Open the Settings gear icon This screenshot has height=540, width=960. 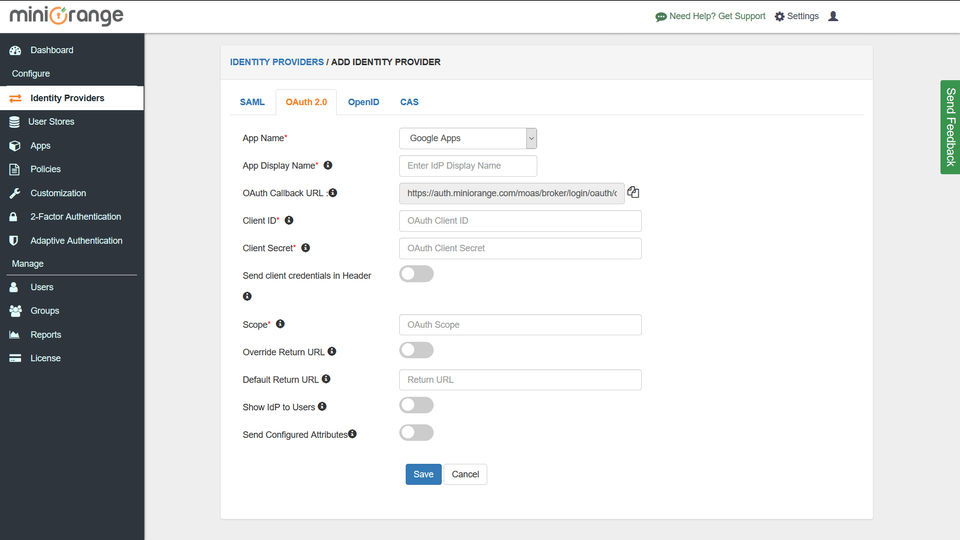click(780, 16)
